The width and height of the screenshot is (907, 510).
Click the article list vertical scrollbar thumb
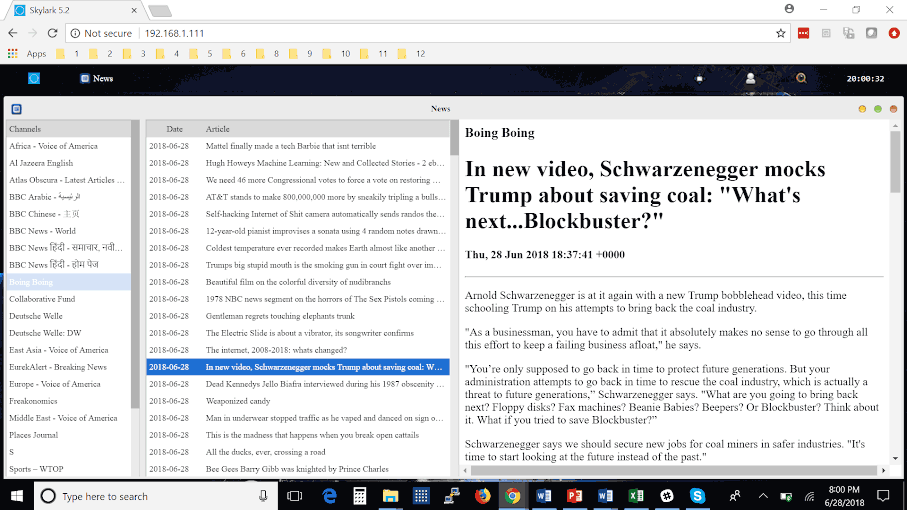click(454, 138)
